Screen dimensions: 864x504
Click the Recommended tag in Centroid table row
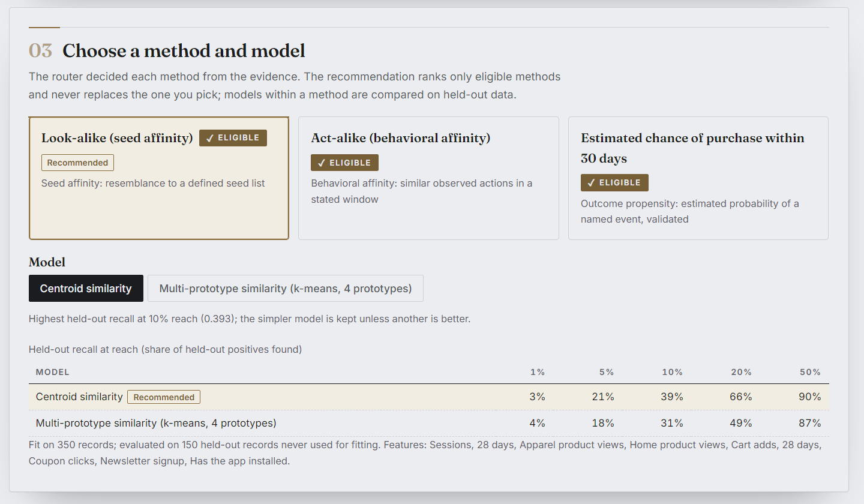pyautogui.click(x=164, y=397)
